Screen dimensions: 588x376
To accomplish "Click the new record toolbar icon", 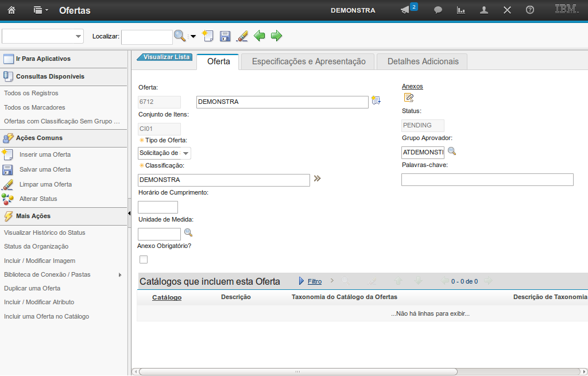I will (208, 36).
